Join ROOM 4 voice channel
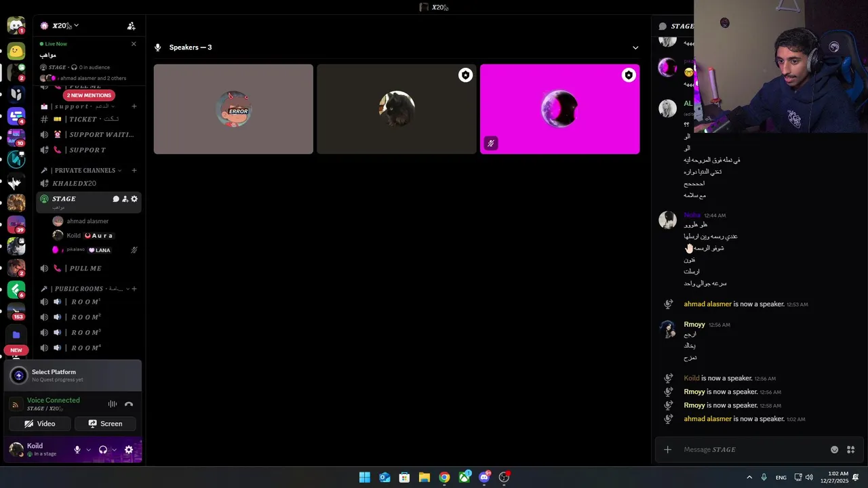 [88, 348]
